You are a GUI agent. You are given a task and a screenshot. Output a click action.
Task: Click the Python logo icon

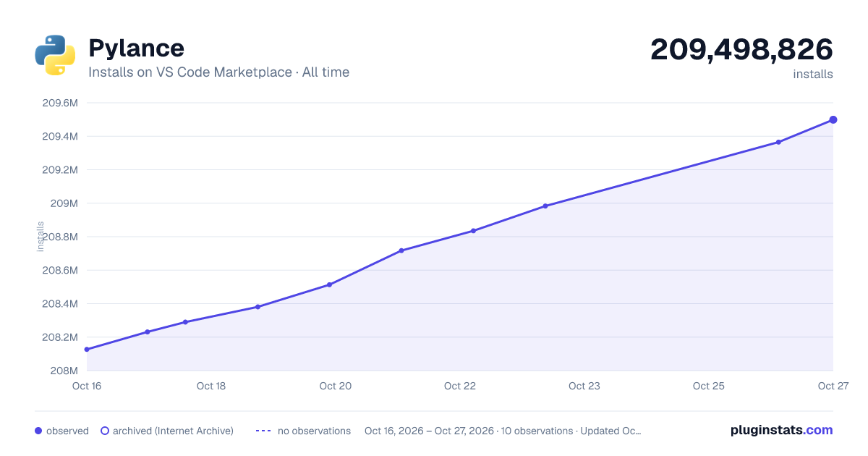(55, 55)
